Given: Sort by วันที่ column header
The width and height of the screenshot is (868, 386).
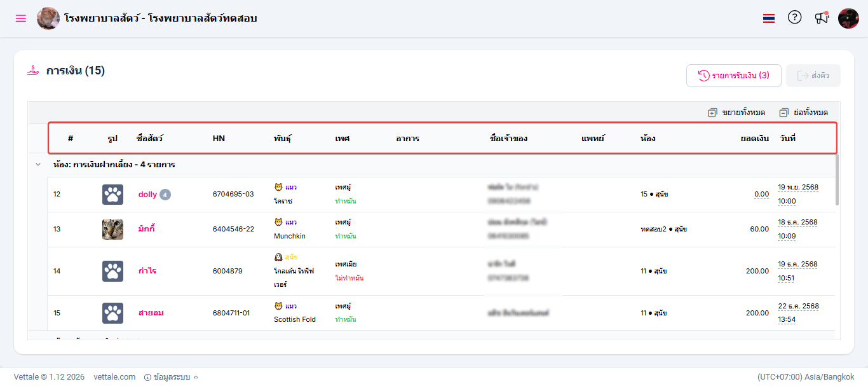Looking at the screenshot, I should click(788, 139).
